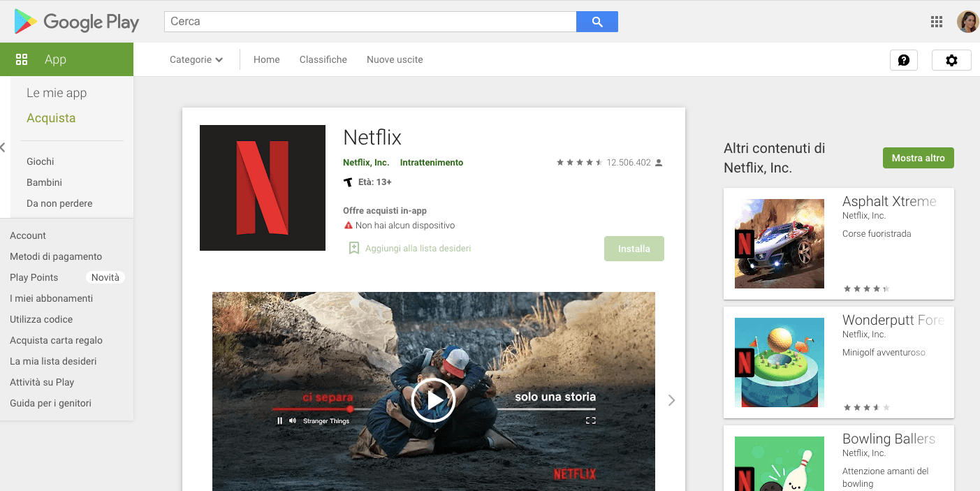Screen dimensions: 980x491
Task: Click the Asphalt Xtreme title
Action: point(889,202)
